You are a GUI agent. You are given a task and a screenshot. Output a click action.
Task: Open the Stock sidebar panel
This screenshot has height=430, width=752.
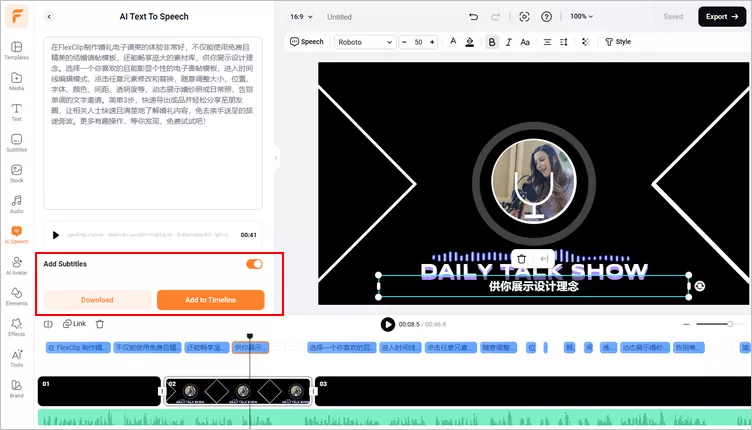[x=16, y=173]
